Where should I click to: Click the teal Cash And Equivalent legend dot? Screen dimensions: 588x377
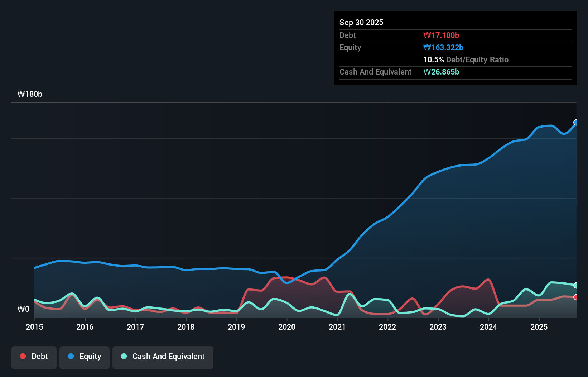124,356
